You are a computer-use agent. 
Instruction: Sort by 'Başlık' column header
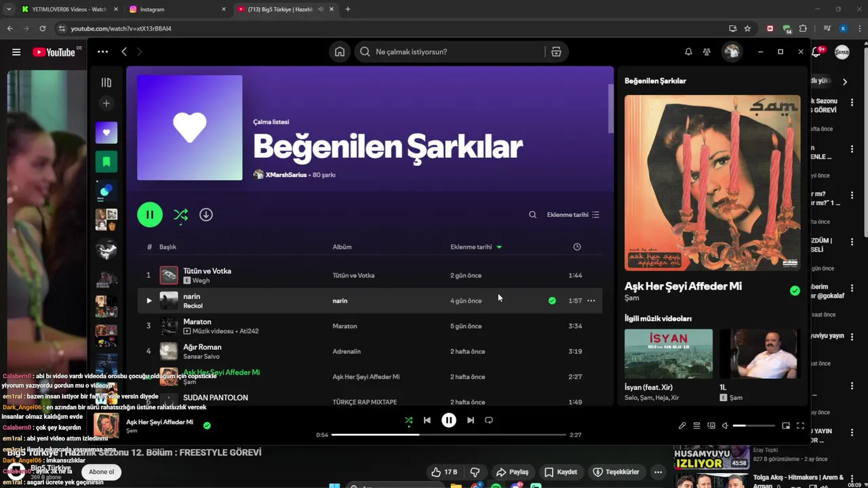pos(167,247)
